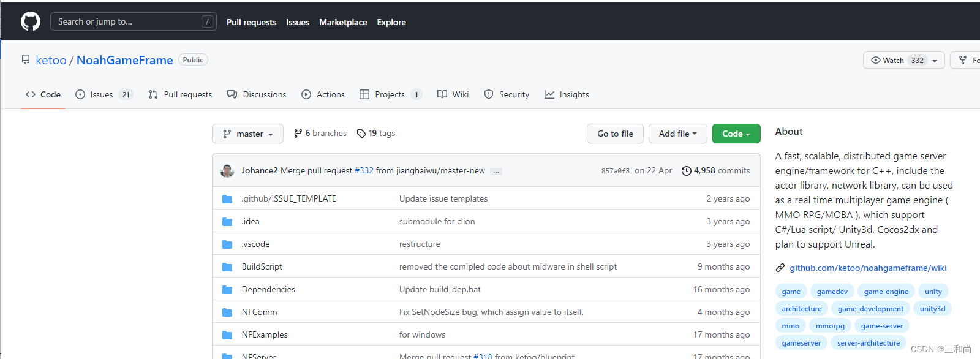
Task: Open the NoahGameFrame repository link
Action: [125, 60]
